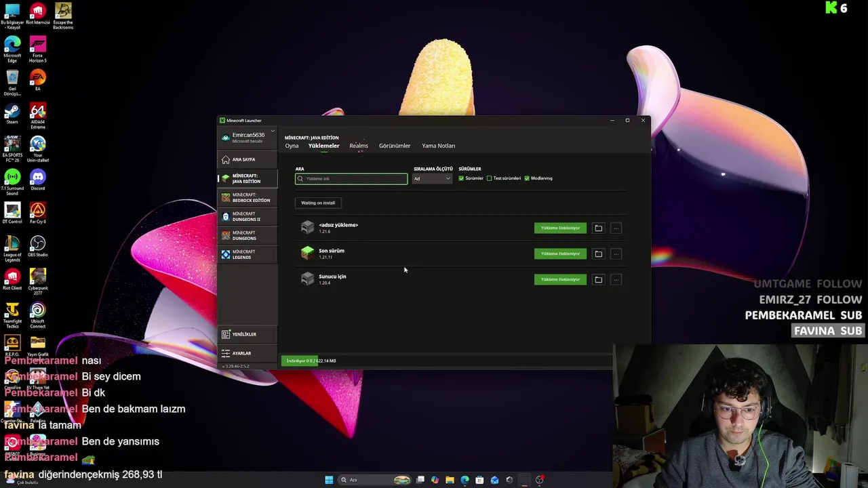Open League of Legends desktop shortcut
This screenshot has width=868, height=488.
click(12, 249)
